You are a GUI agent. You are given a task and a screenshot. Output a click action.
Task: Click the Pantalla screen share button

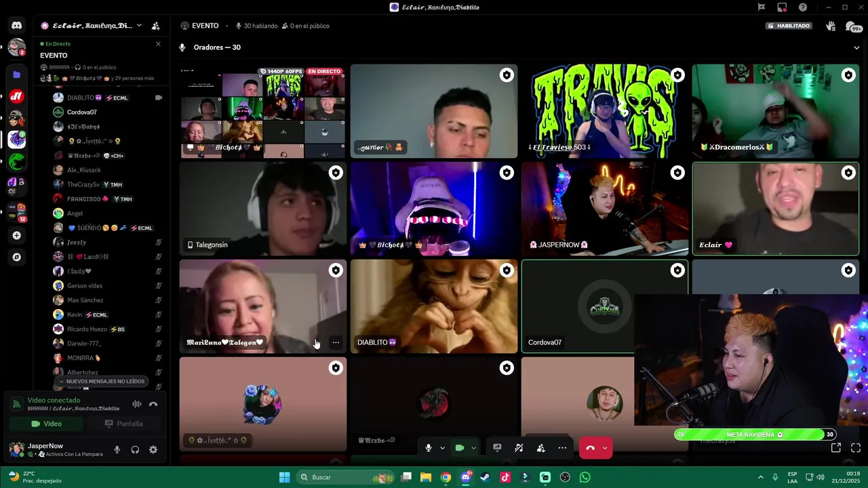[x=123, y=424]
